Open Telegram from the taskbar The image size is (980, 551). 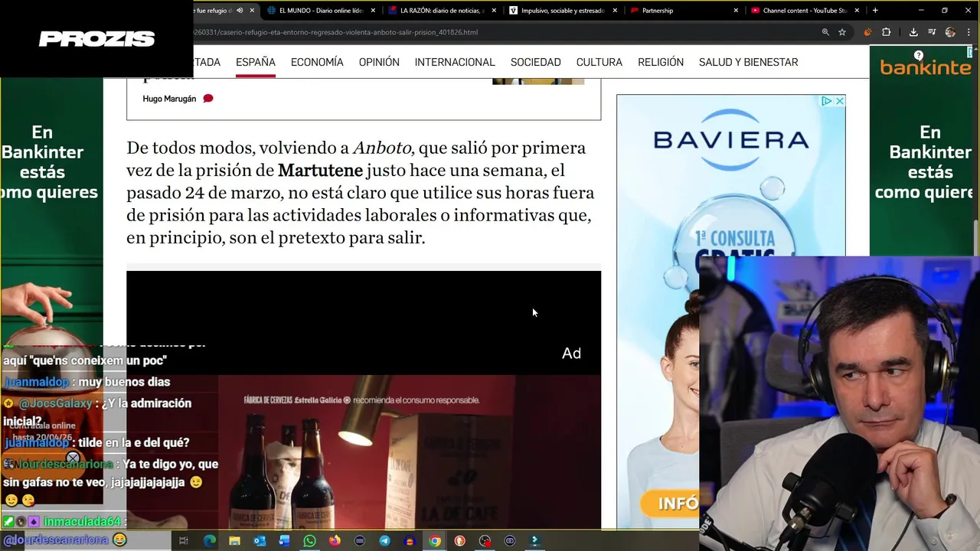(x=384, y=541)
